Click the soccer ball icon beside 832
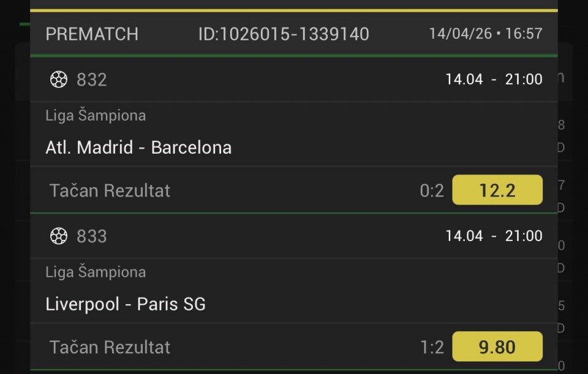The height and width of the screenshot is (374, 588). click(x=59, y=80)
